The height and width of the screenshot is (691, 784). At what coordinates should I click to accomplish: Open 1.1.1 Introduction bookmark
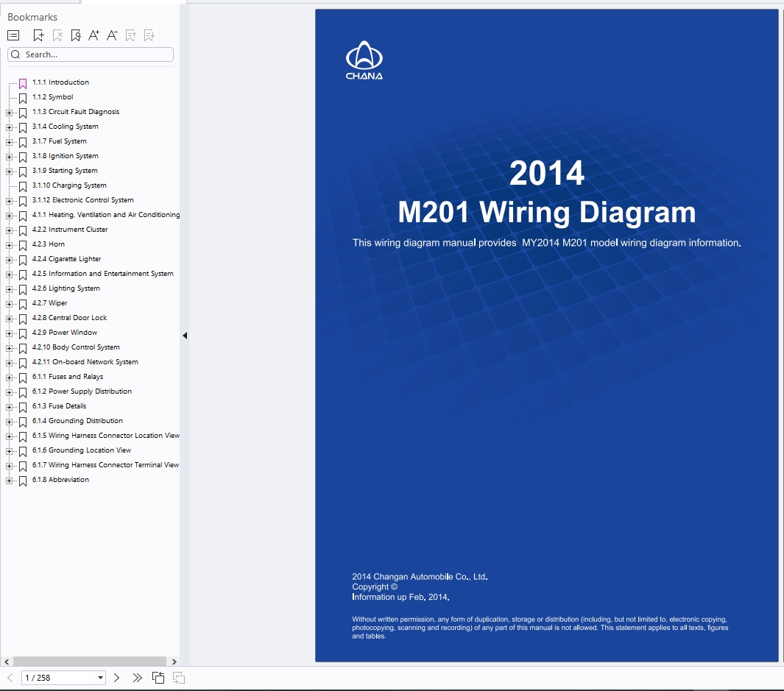pyautogui.click(x=60, y=82)
